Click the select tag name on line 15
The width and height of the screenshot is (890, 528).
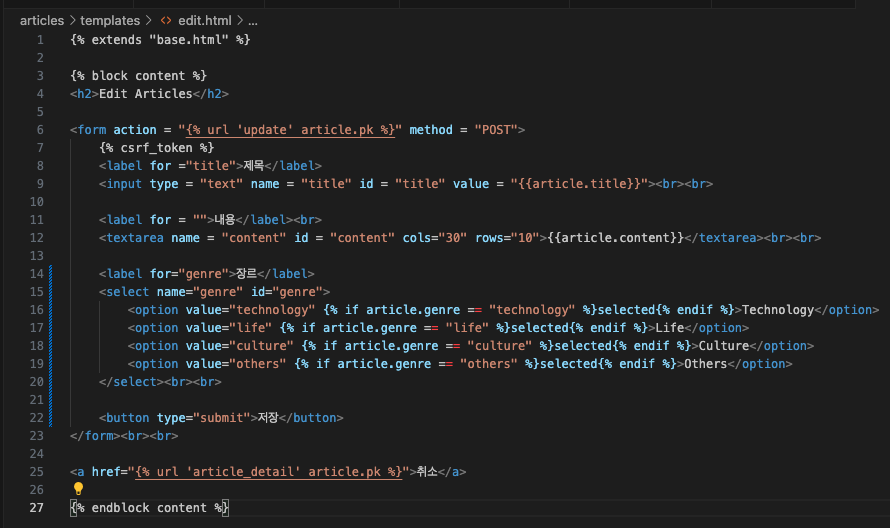128,292
